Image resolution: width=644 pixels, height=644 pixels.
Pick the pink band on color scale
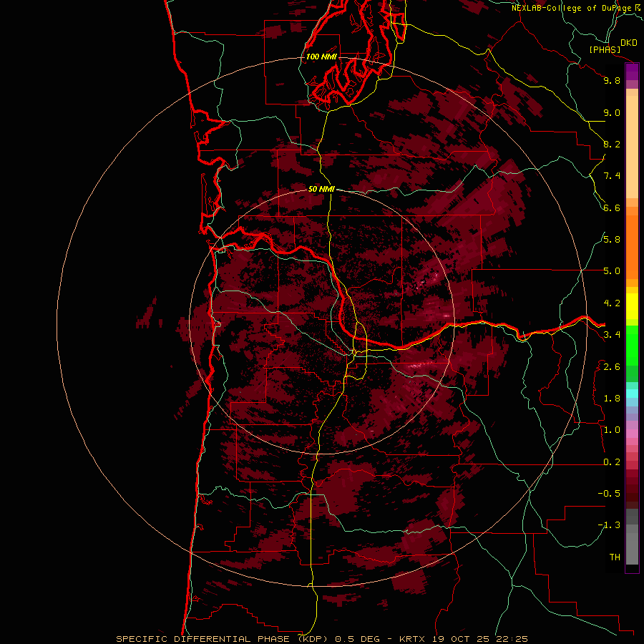pos(632,434)
